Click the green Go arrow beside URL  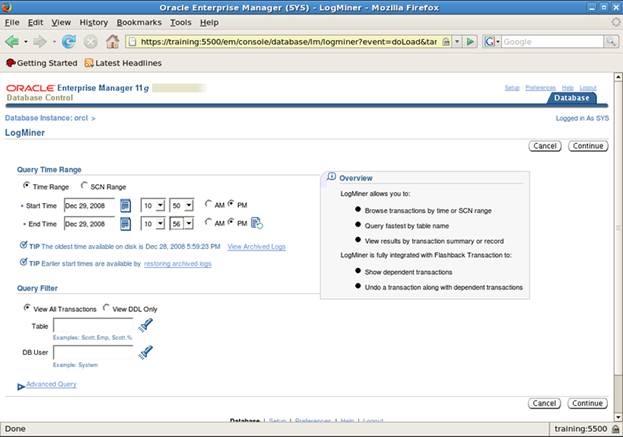click(470, 41)
